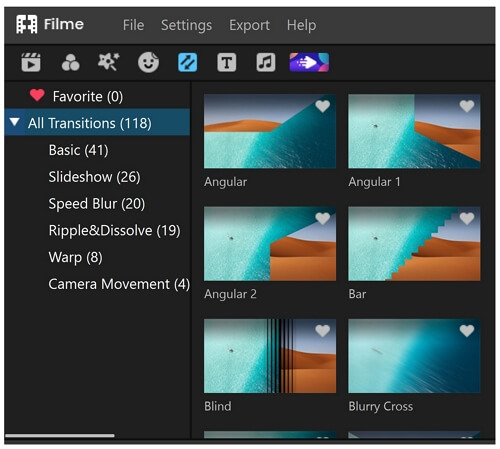The height and width of the screenshot is (449, 500).
Task: Select the Transitions arrows icon
Action: pyautogui.click(x=187, y=63)
